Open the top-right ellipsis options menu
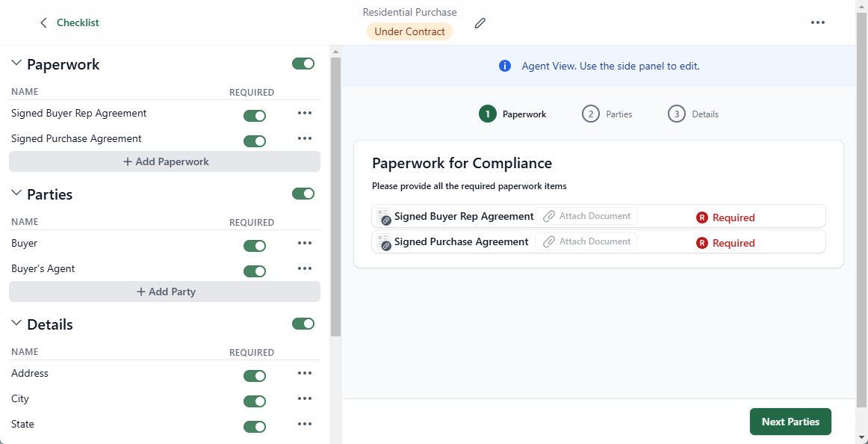 (818, 22)
